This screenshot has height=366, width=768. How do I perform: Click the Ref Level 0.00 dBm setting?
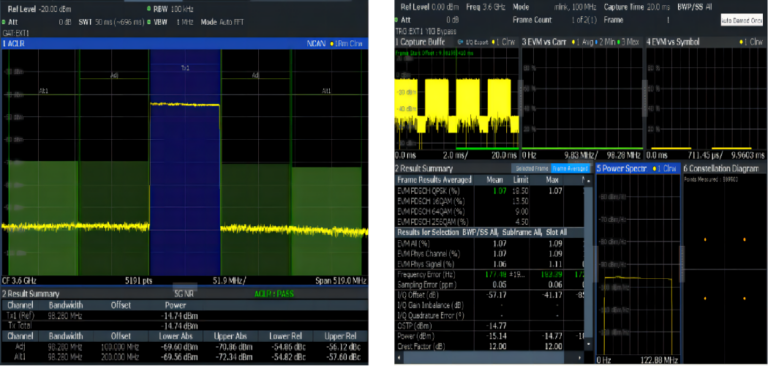coord(430,7)
